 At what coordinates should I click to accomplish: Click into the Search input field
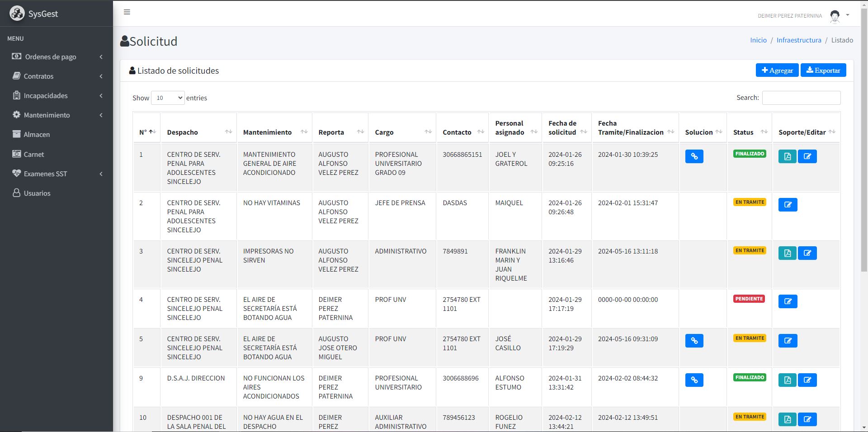click(801, 98)
